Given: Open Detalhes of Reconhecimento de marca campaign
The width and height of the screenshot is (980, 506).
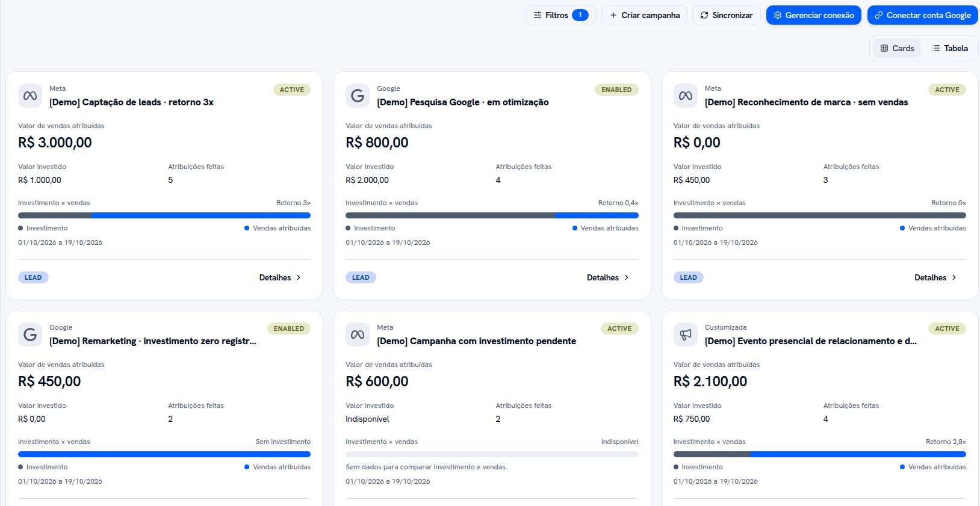Looking at the screenshot, I should (935, 277).
